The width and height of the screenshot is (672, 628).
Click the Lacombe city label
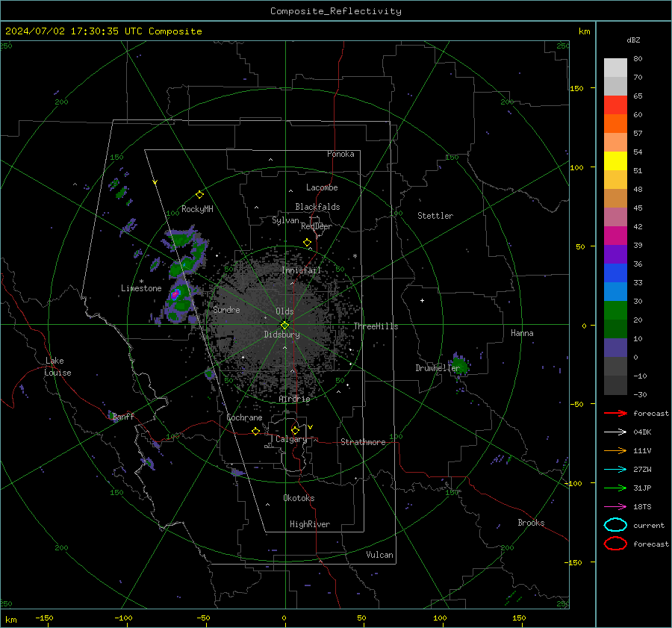322,187
